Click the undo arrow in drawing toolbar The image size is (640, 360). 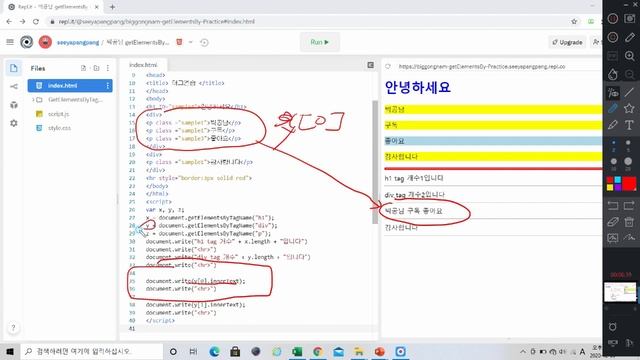coord(613,206)
